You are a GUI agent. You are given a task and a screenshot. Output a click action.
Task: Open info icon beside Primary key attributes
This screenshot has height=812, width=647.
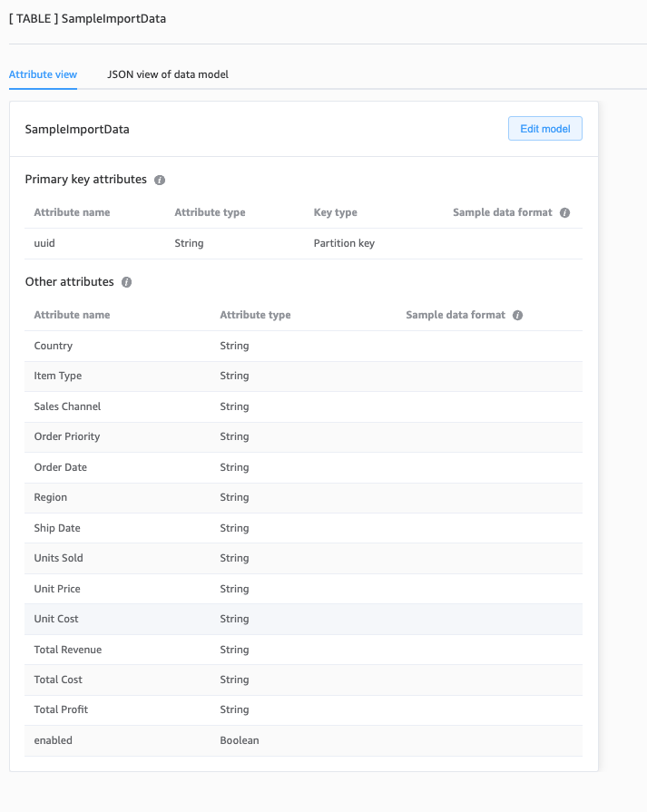coord(160,180)
